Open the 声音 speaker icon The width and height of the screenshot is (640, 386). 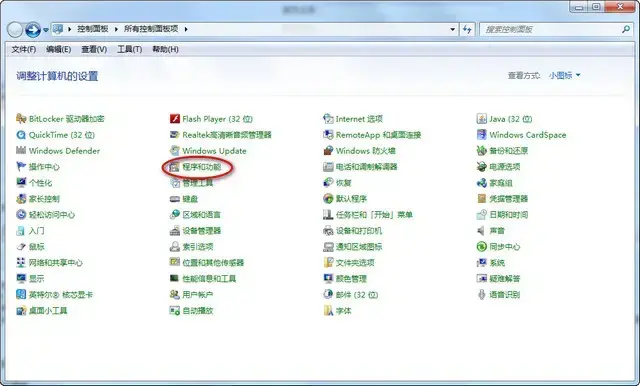[x=482, y=231]
